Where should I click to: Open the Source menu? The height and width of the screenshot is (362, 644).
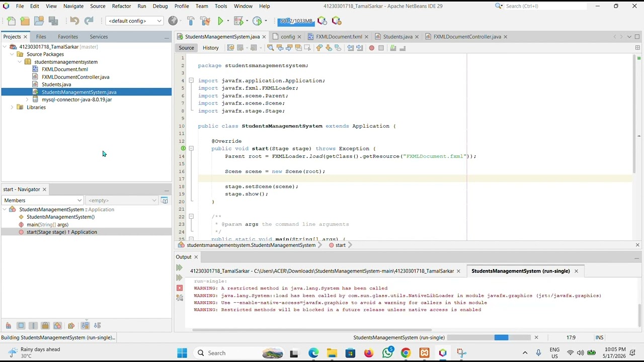[x=98, y=6]
